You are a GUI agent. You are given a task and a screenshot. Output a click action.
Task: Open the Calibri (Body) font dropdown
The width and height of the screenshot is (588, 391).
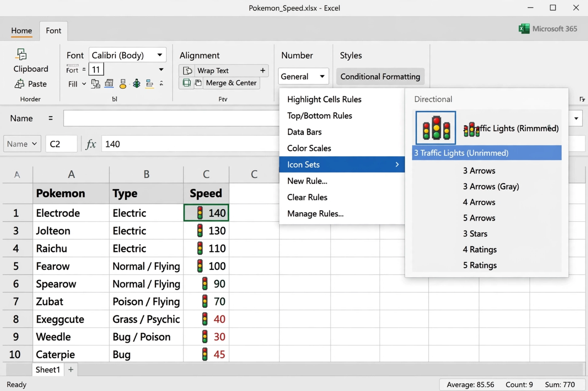coord(159,55)
